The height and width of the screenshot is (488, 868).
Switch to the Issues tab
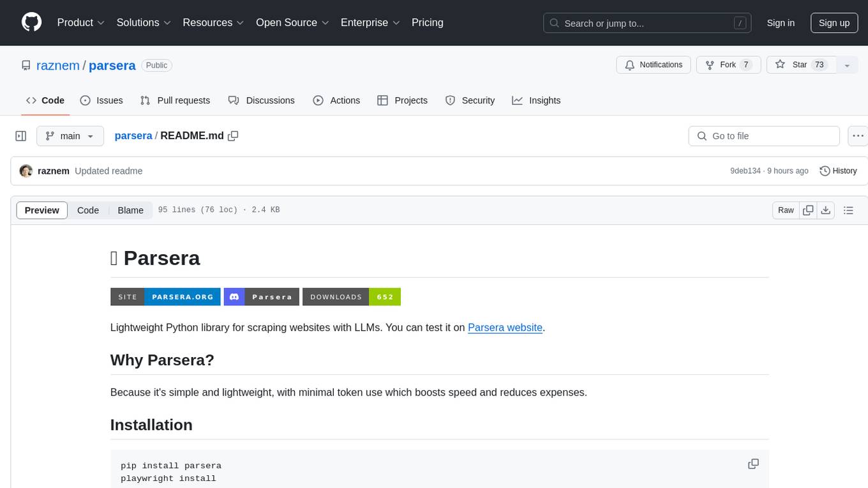[x=101, y=100]
